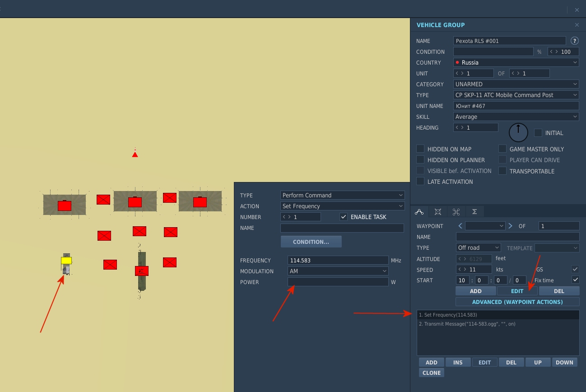
Task: Click the Frequency field 114.583
Action: (338, 260)
